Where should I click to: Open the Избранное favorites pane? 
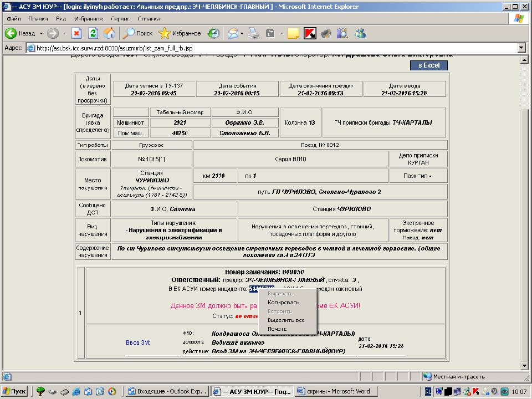pos(180,33)
